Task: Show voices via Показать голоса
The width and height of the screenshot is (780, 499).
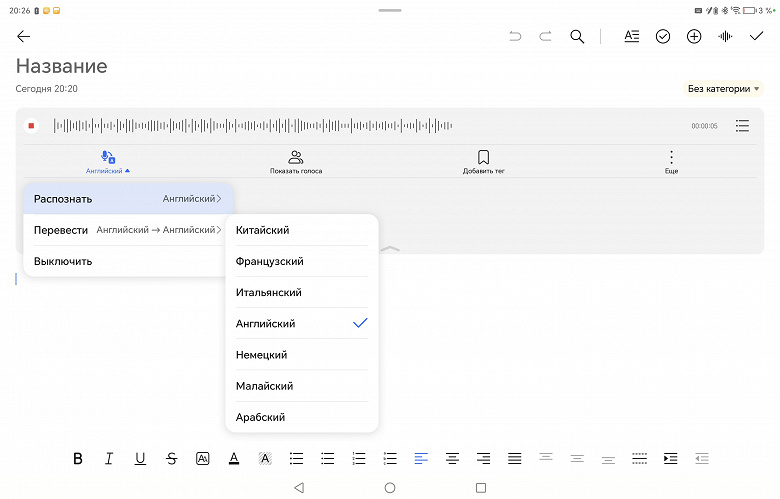Action: click(x=295, y=162)
